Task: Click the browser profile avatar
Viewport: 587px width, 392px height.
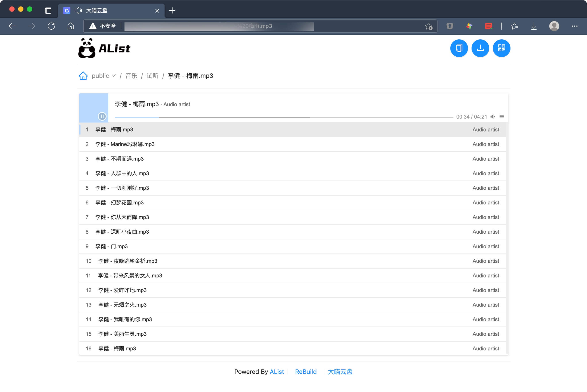Action: click(x=554, y=26)
